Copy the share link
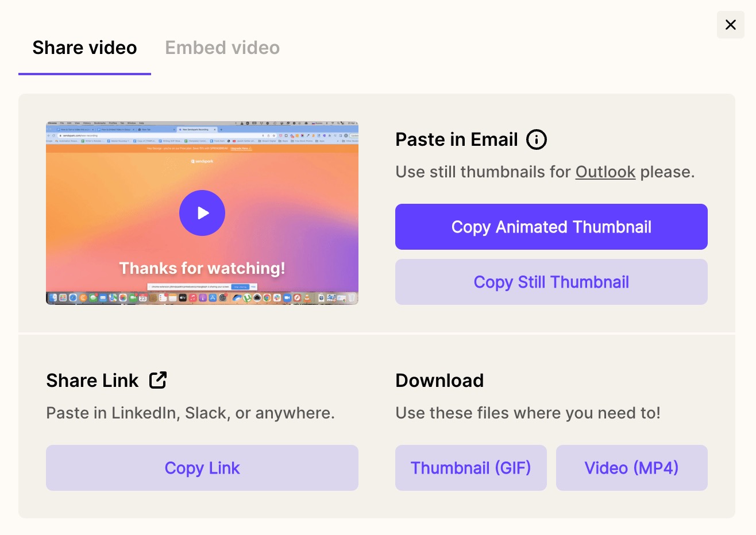Image resolution: width=756 pixels, height=535 pixels. click(x=202, y=468)
